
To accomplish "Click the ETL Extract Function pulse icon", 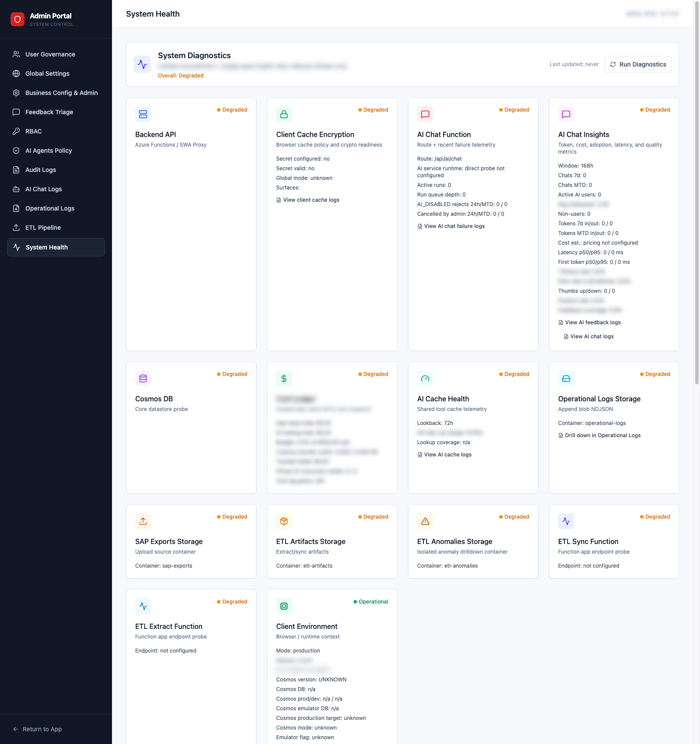I will tap(143, 606).
